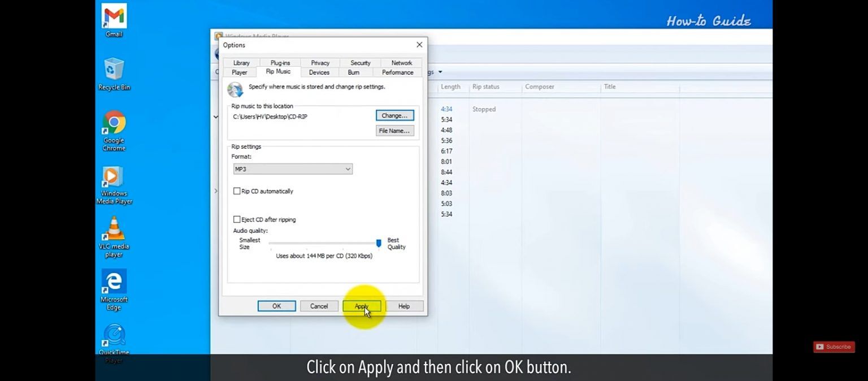Viewport: 868px width, 381px height.
Task: Uncheck the Rip CD automatically option
Action: (237, 190)
